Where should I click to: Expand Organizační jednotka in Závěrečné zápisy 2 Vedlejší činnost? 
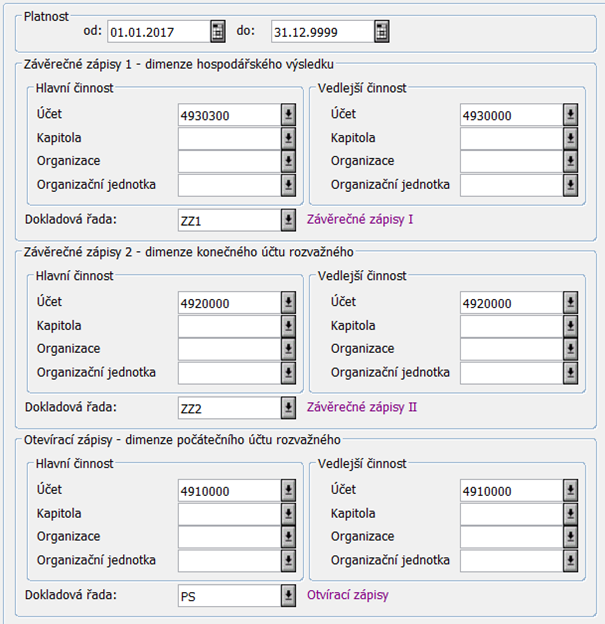[570, 373]
